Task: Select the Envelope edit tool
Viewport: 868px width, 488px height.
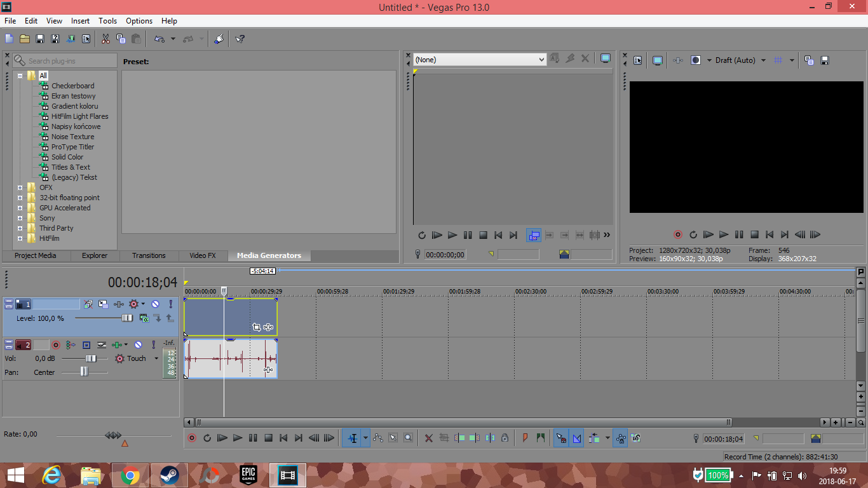Action: 378,438
